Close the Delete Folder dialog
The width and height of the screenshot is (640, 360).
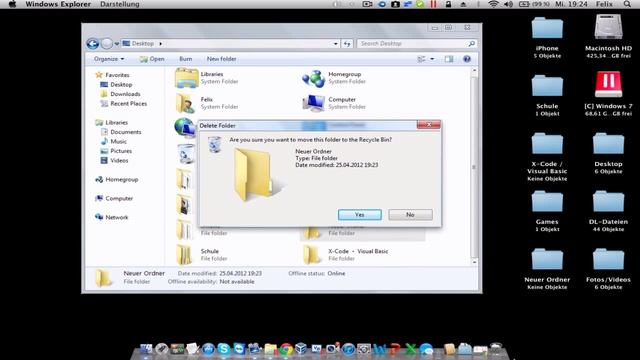429,125
